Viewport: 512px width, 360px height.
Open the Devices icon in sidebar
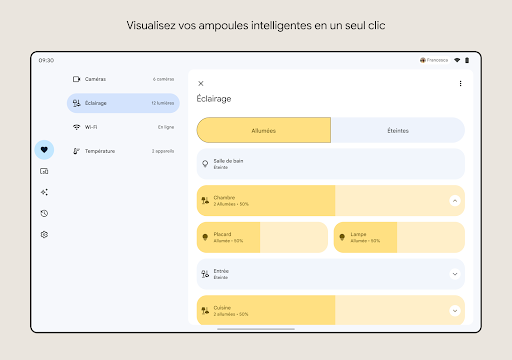tap(44, 171)
